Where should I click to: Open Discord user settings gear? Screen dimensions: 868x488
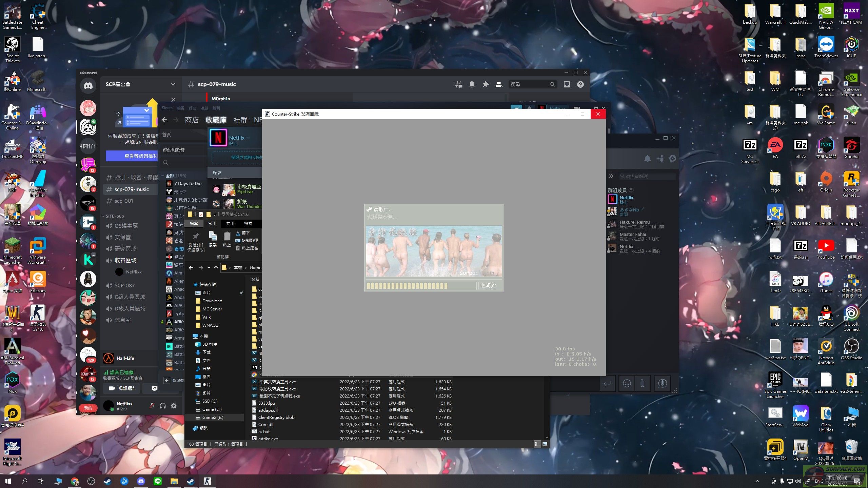pyautogui.click(x=174, y=406)
